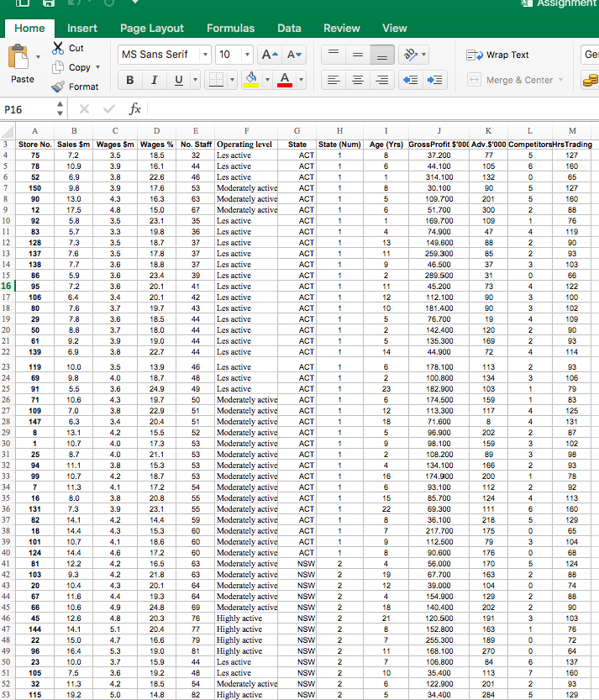
Task: Click the confirm checkmark in formula bar
Action: tap(109, 109)
